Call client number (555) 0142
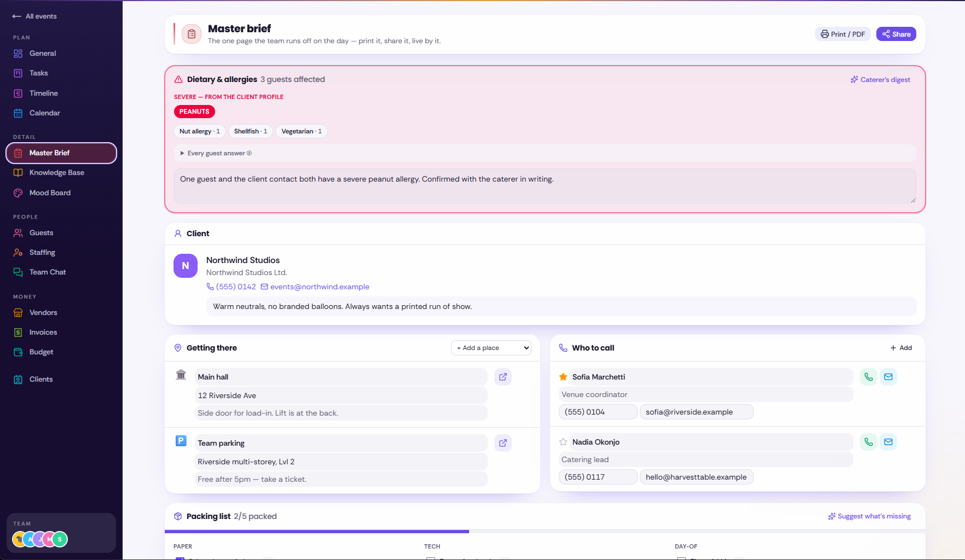 231,287
